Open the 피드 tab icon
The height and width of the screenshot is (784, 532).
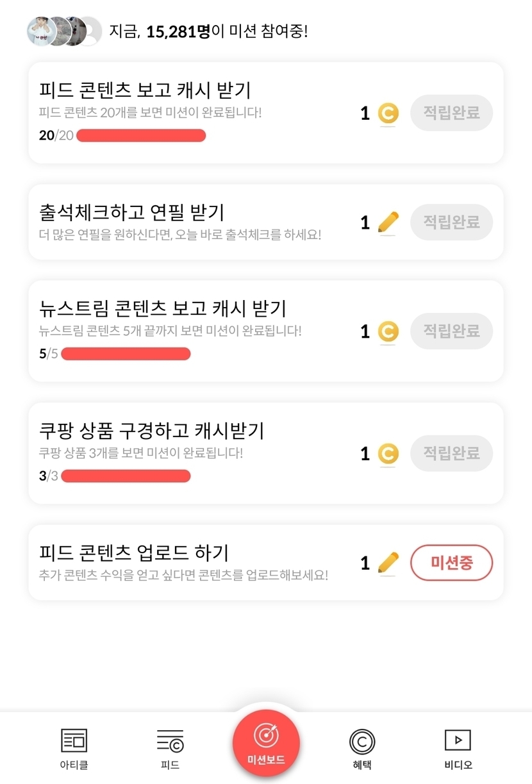tap(170, 741)
